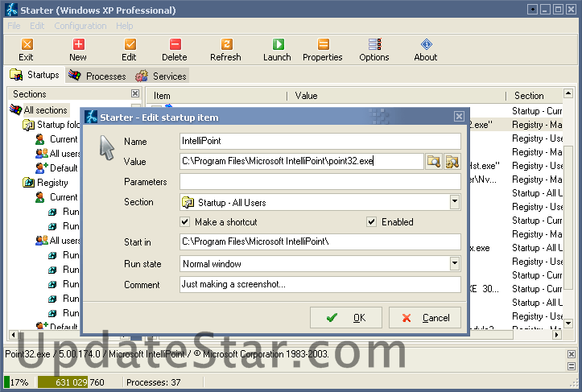Open the Configuration menu
Viewport: 582px width, 392px height.
click(80, 26)
